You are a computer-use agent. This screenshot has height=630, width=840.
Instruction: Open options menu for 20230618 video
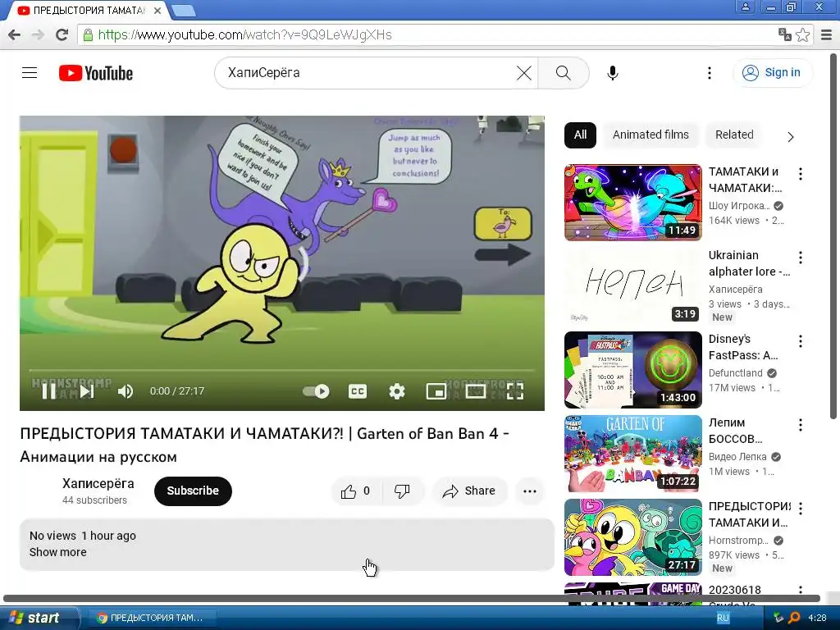point(801,590)
